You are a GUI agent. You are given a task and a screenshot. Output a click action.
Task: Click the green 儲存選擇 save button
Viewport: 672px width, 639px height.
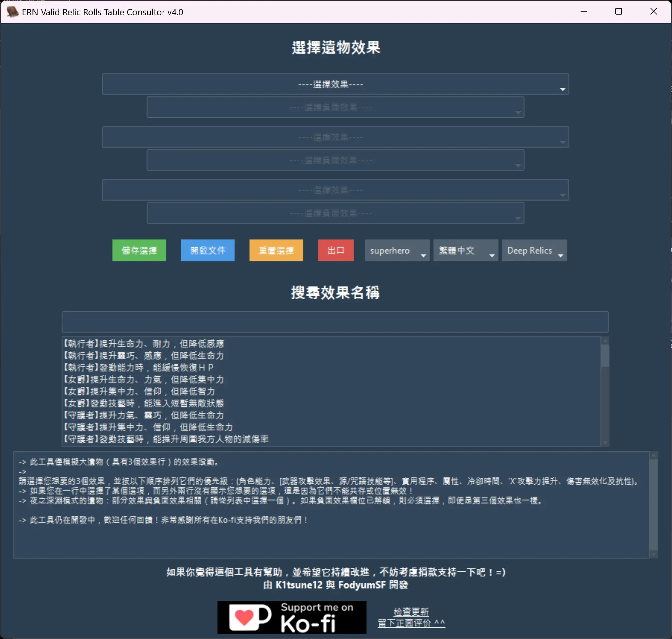point(139,250)
